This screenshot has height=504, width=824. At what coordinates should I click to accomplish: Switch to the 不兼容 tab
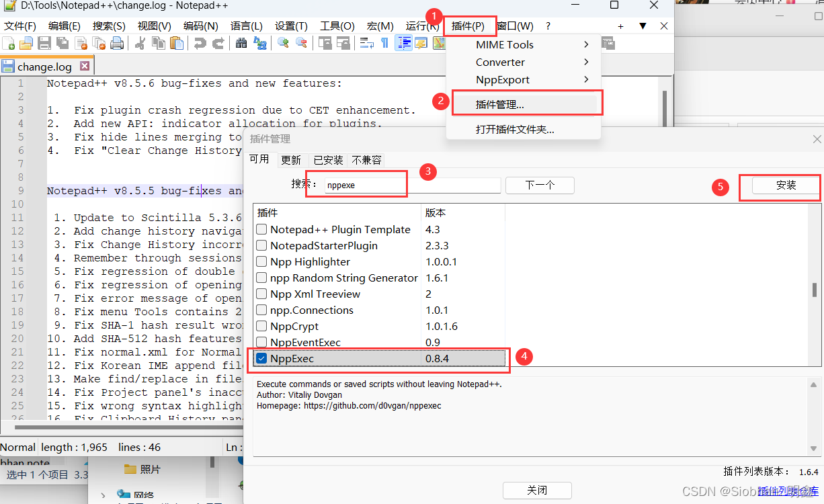(x=366, y=160)
